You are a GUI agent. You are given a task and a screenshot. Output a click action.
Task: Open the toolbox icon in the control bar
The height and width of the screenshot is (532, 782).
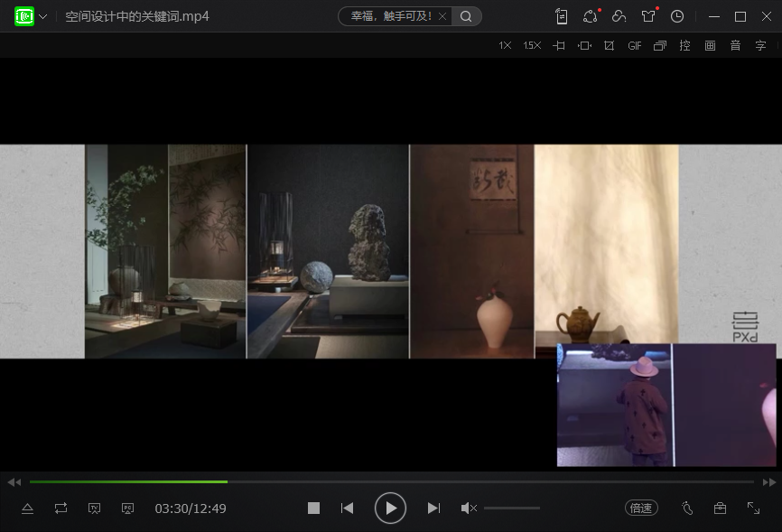coord(720,509)
